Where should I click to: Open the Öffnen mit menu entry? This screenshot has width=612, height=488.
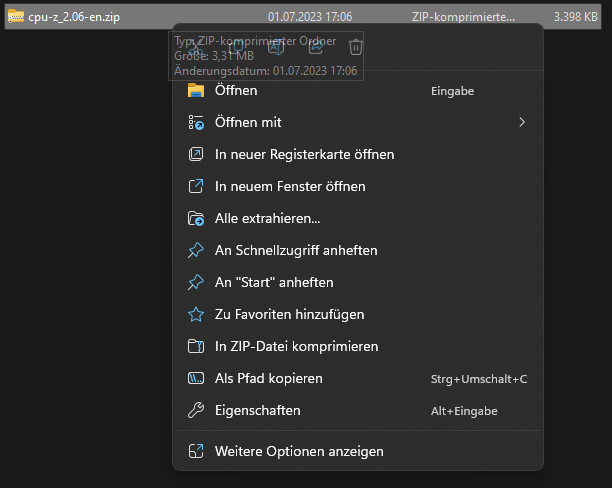(248, 122)
